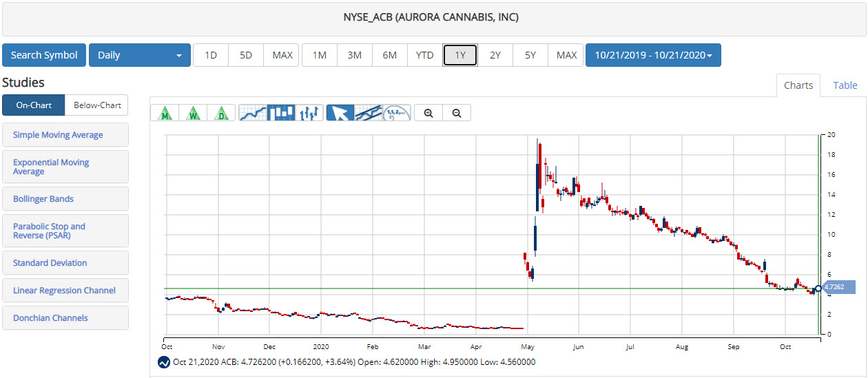Select the monthly (M) interval icon

click(165, 113)
